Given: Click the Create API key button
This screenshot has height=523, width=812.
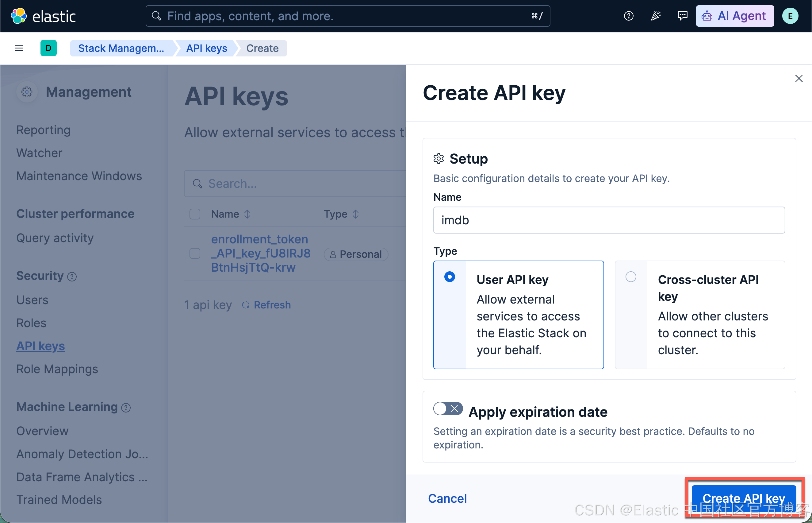Looking at the screenshot, I should tap(744, 498).
